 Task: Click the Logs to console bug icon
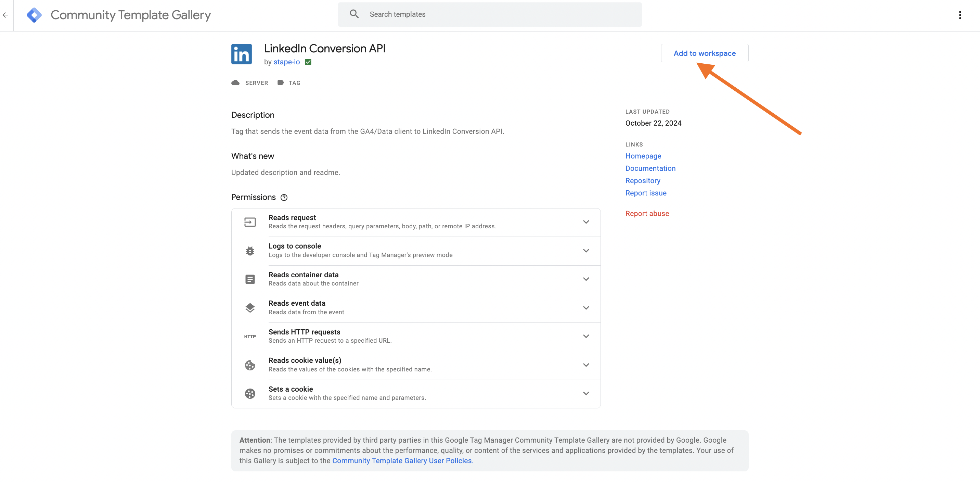click(250, 251)
